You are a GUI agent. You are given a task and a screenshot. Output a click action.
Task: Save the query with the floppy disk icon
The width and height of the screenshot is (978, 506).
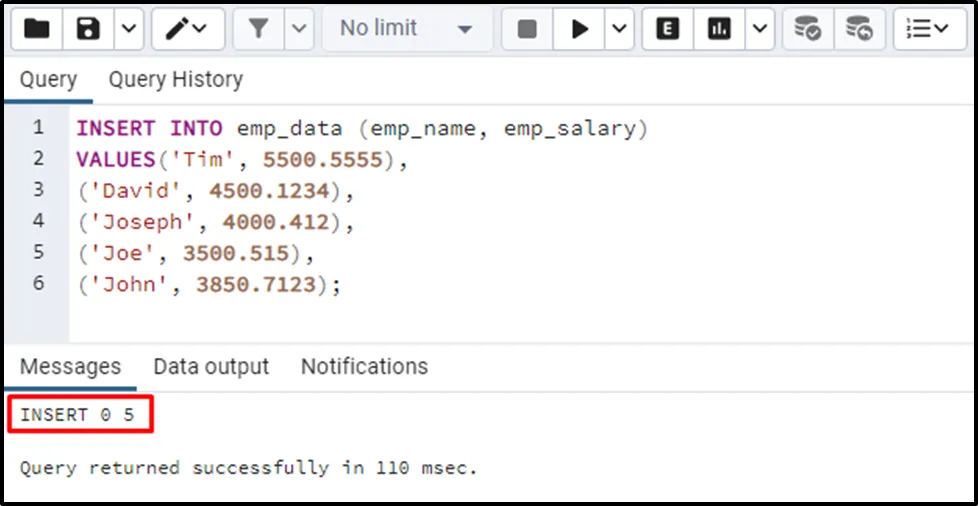pyautogui.click(x=89, y=29)
